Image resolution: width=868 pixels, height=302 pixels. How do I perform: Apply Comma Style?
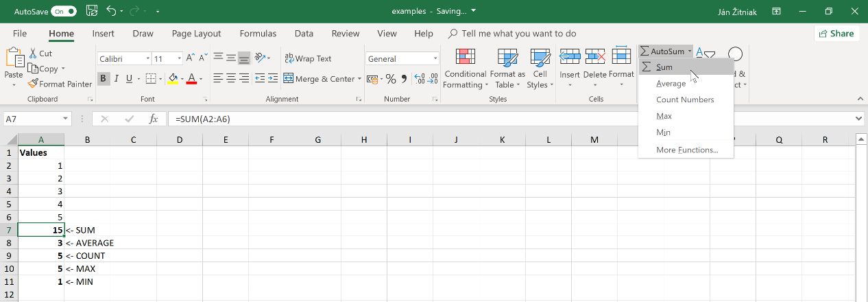pos(404,79)
